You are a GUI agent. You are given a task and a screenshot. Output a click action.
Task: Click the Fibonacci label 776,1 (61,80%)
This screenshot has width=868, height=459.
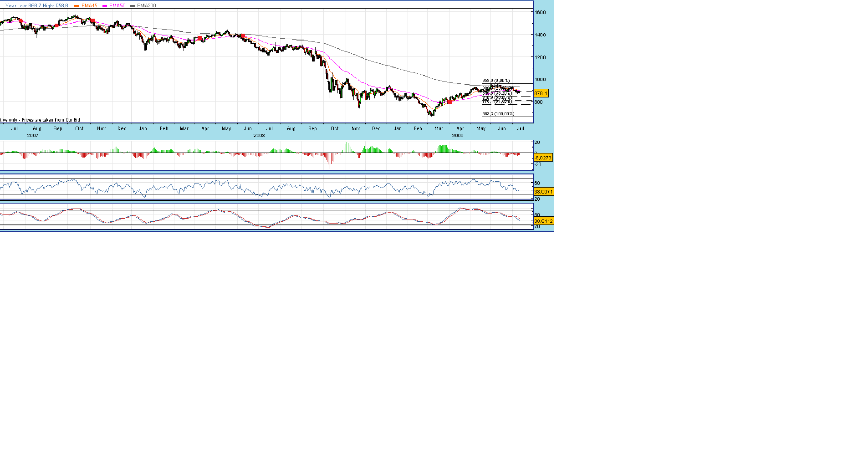[497, 102]
